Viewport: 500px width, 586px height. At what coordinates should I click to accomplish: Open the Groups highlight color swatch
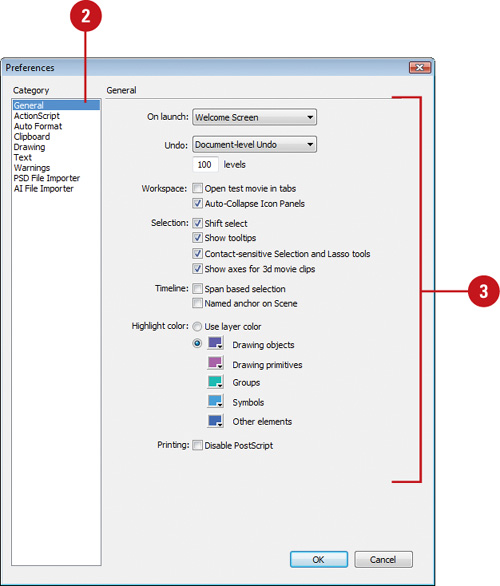coord(216,382)
